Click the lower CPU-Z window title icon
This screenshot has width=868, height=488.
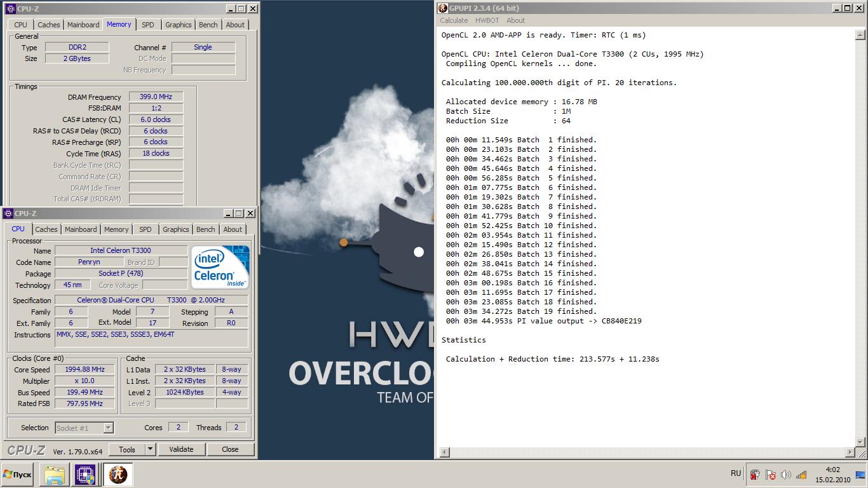coord(8,213)
